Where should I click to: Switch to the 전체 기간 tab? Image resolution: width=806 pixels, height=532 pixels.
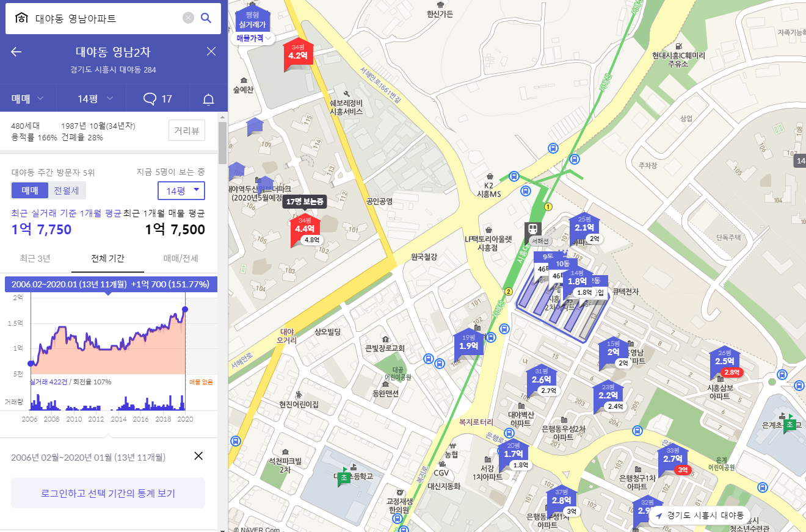coord(107,258)
